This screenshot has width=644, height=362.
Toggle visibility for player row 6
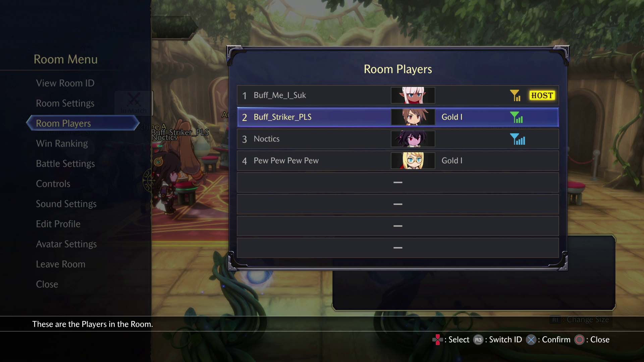[x=397, y=204]
